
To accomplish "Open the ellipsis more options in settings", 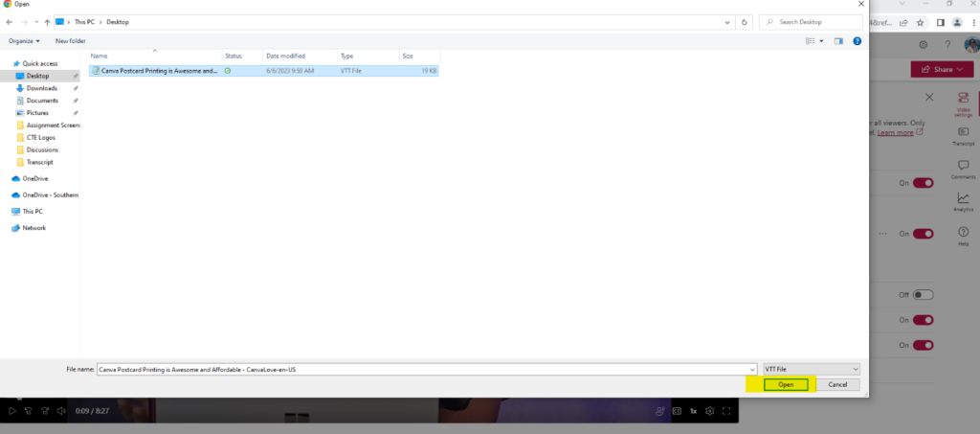I will click(x=882, y=233).
